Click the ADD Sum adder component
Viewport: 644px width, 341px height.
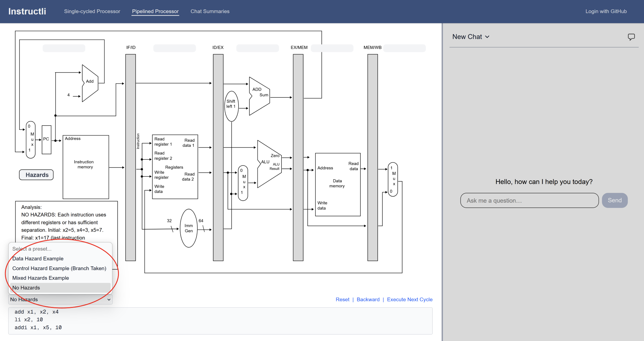(259, 96)
